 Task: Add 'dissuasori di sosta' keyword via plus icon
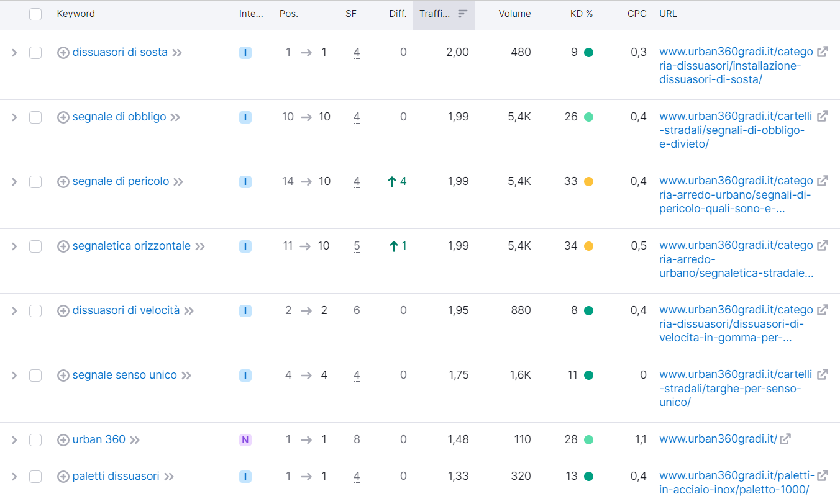63,53
